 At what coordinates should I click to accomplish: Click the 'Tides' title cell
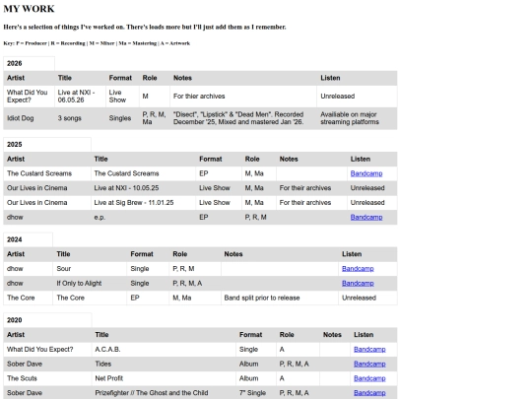click(164, 364)
